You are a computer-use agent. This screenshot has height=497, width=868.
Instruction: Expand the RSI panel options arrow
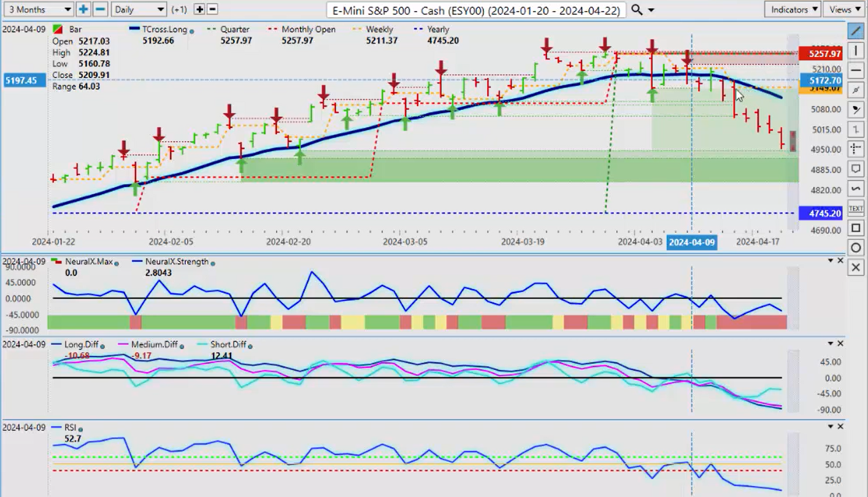pyautogui.click(x=831, y=426)
